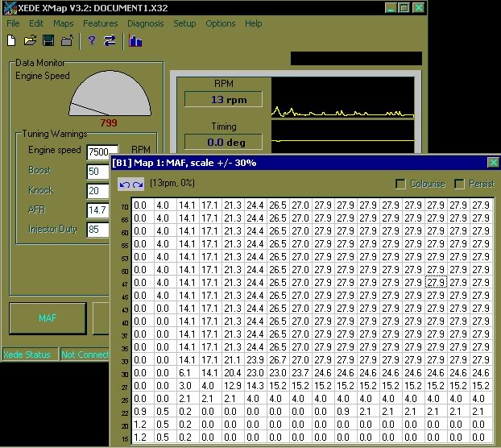This screenshot has width=501, height=448.
Task: Open the Options menu
Action: pyautogui.click(x=221, y=23)
